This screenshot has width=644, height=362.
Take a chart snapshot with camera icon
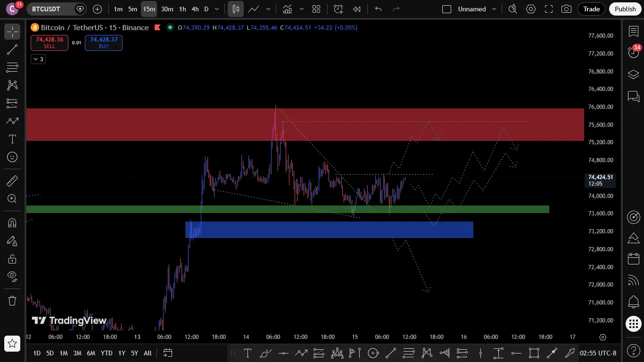pyautogui.click(x=567, y=9)
